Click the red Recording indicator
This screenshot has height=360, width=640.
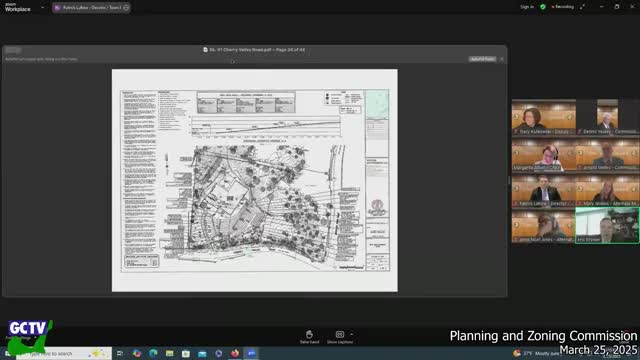(563, 7)
